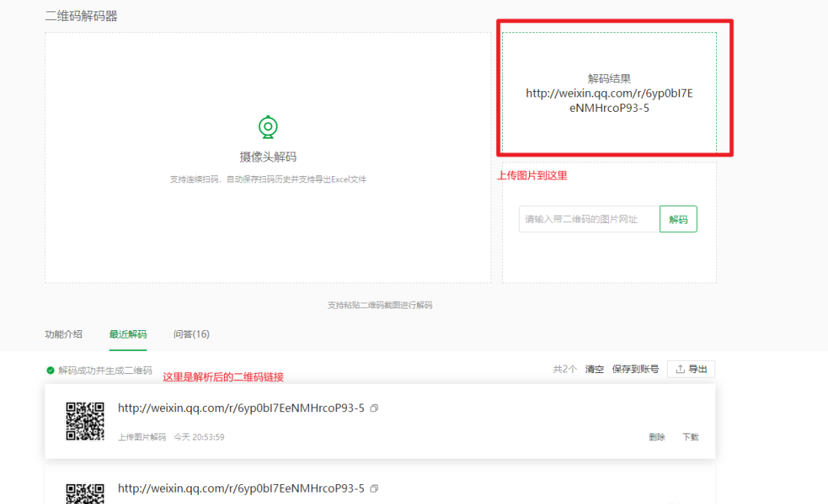Click the second QR code thumbnail

coord(84,492)
